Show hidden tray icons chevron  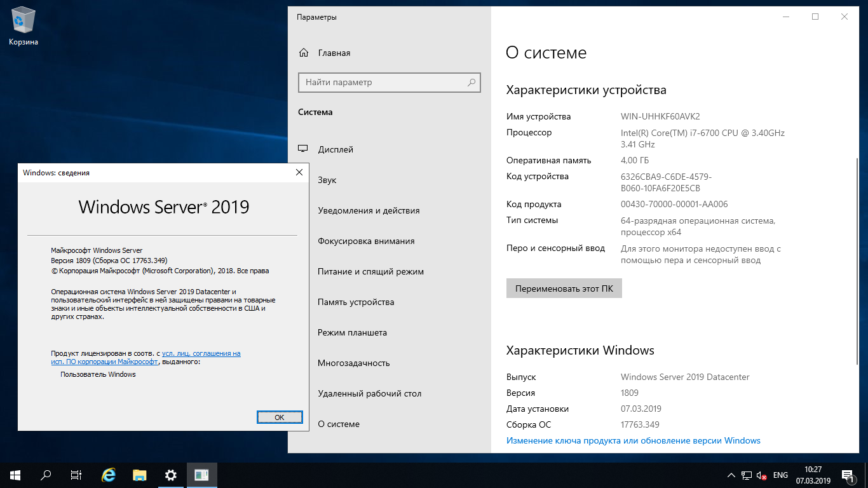pos(731,475)
